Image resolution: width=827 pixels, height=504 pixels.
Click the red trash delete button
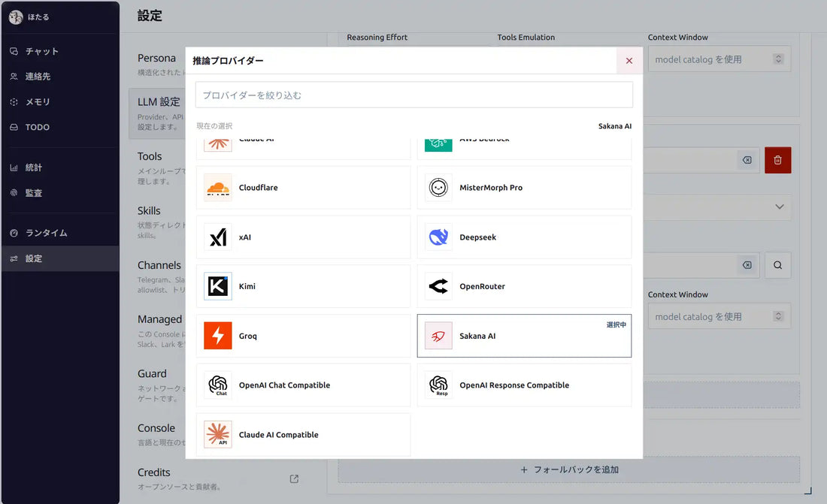coord(778,160)
